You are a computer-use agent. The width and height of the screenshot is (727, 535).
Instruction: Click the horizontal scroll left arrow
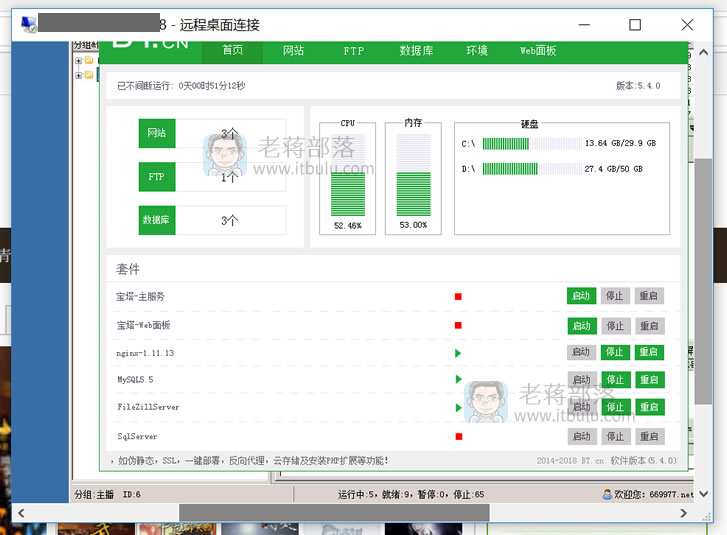[x=21, y=513]
